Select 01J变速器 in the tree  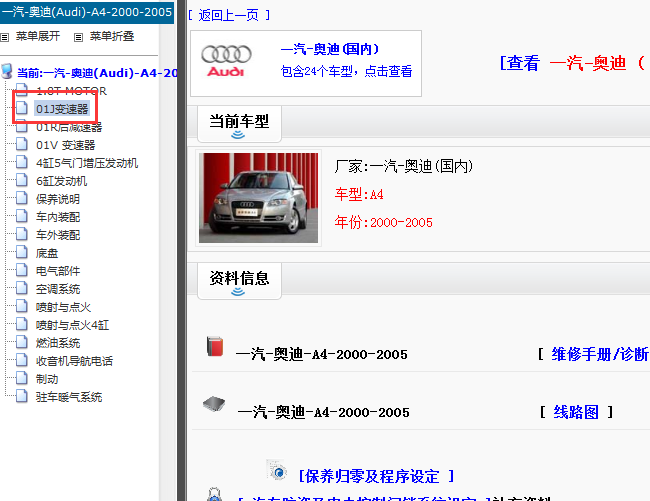(x=62, y=109)
